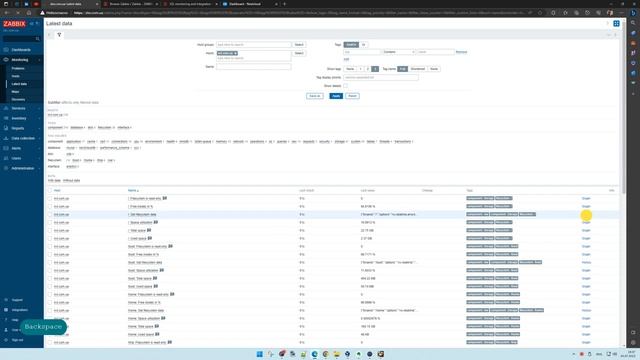
Task: Open the Windows Start button on the taskbar
Action: (260, 354)
